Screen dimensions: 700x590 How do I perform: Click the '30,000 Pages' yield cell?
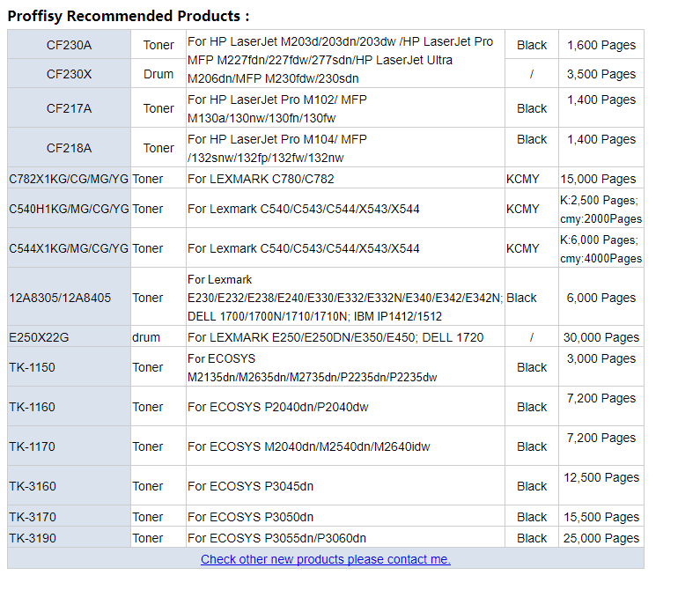pyautogui.click(x=601, y=337)
